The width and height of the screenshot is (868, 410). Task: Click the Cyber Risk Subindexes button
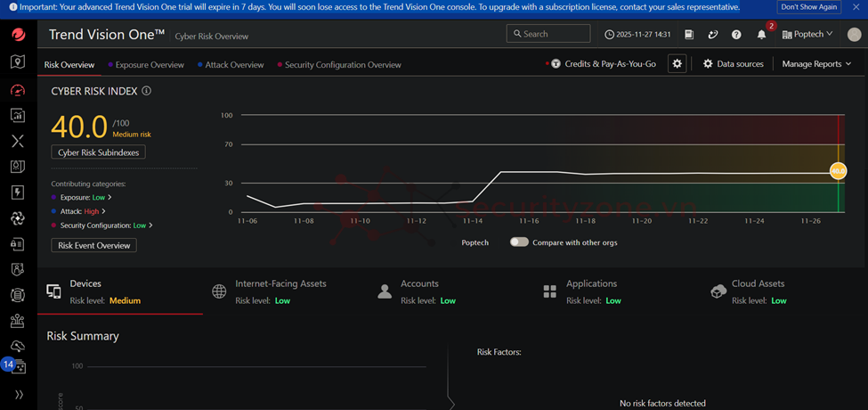pos(98,152)
